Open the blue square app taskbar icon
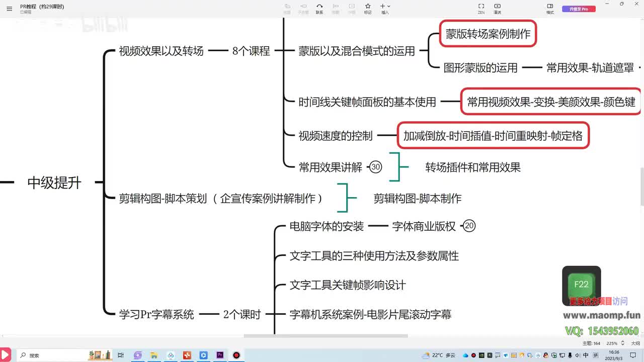644x362 pixels. coord(203,355)
